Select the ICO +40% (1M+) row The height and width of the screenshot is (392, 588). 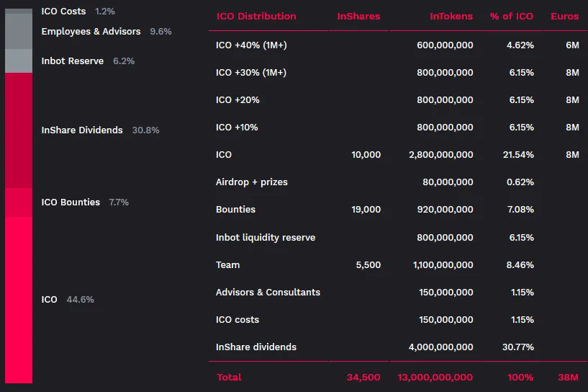coord(397,45)
